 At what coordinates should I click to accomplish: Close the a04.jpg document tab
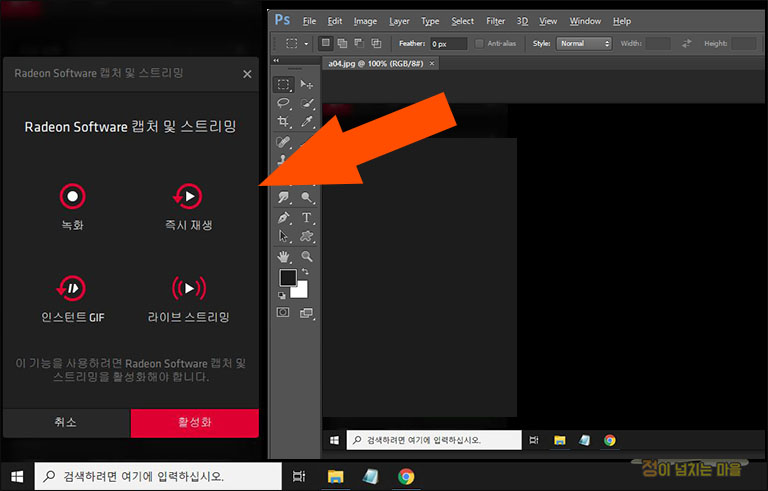click(432, 64)
